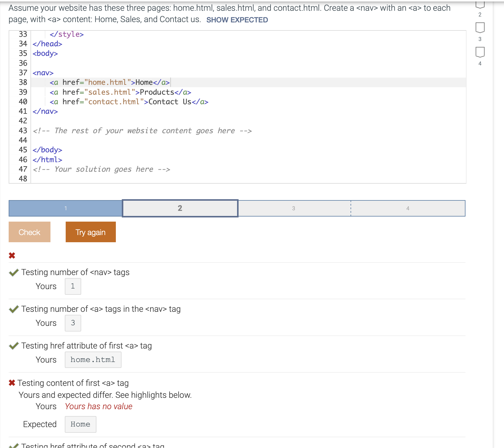Image resolution: width=504 pixels, height=448 pixels.
Task: Switch to step tab 2
Action: [x=179, y=208]
